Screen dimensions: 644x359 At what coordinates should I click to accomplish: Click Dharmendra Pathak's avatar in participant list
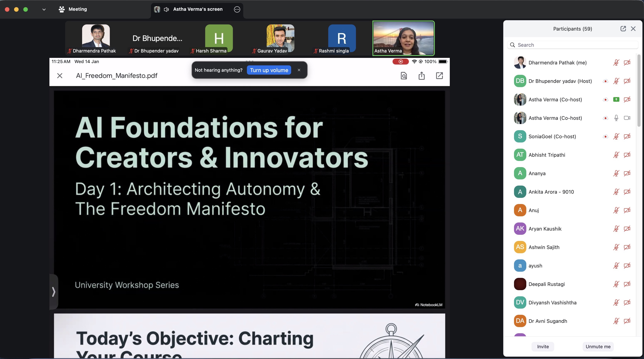point(520,62)
